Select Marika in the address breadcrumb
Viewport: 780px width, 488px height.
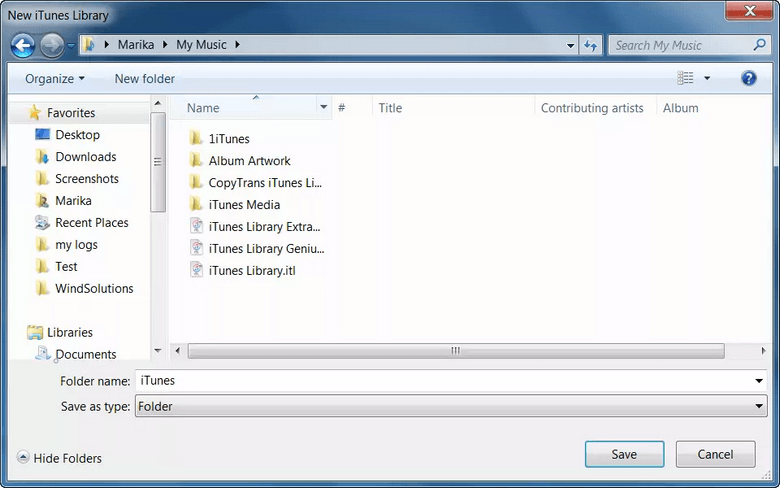pyautogui.click(x=136, y=45)
